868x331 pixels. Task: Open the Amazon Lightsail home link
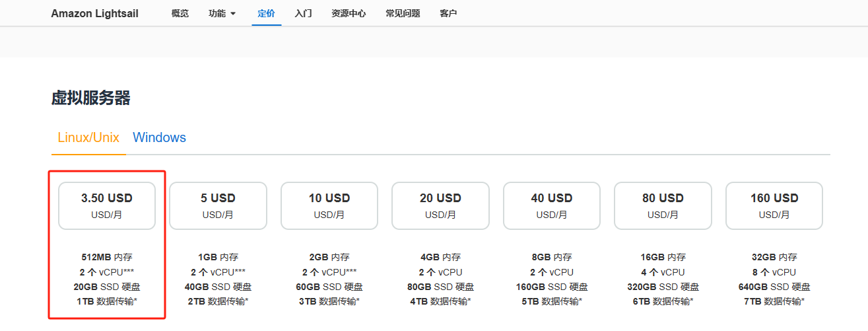tap(94, 13)
